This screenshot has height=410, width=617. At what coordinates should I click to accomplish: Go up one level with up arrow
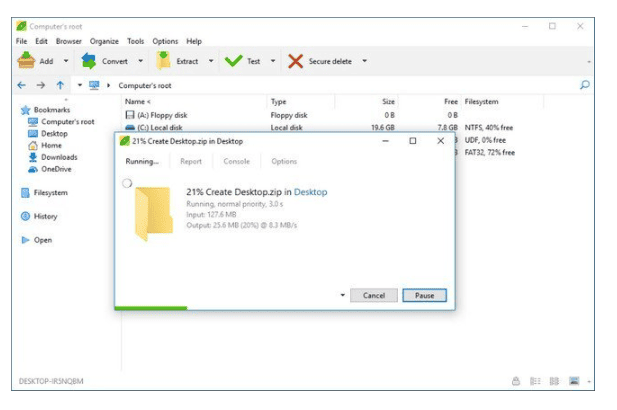(x=60, y=85)
